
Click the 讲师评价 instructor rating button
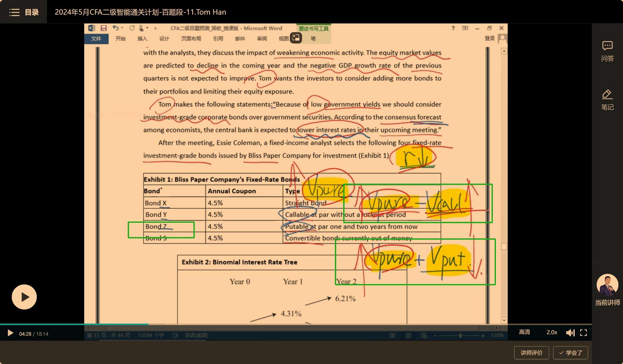[x=531, y=353]
